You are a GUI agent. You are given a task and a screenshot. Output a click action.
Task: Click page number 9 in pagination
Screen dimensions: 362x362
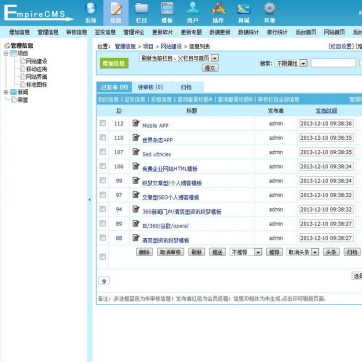[x=104, y=281]
